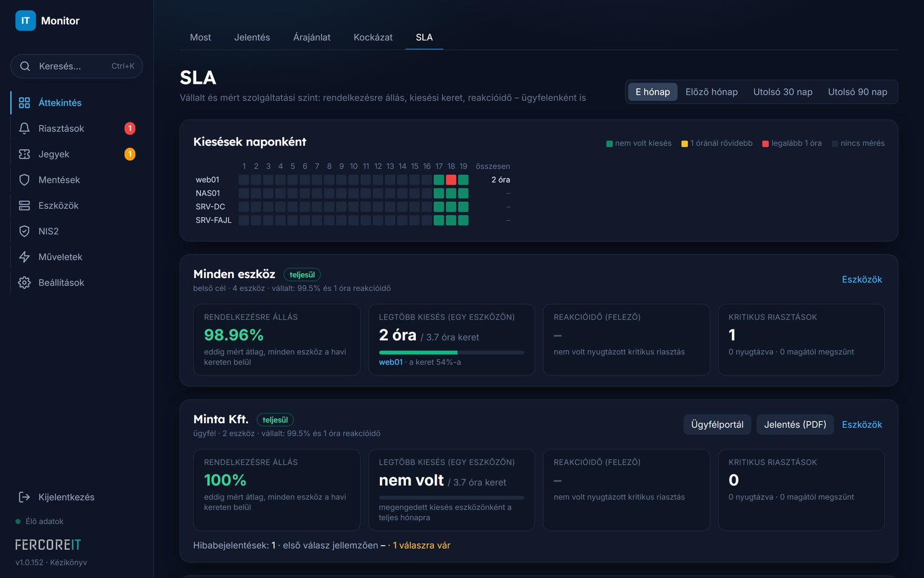
Task: Click the IT Monitor logo icon
Action: click(25, 21)
